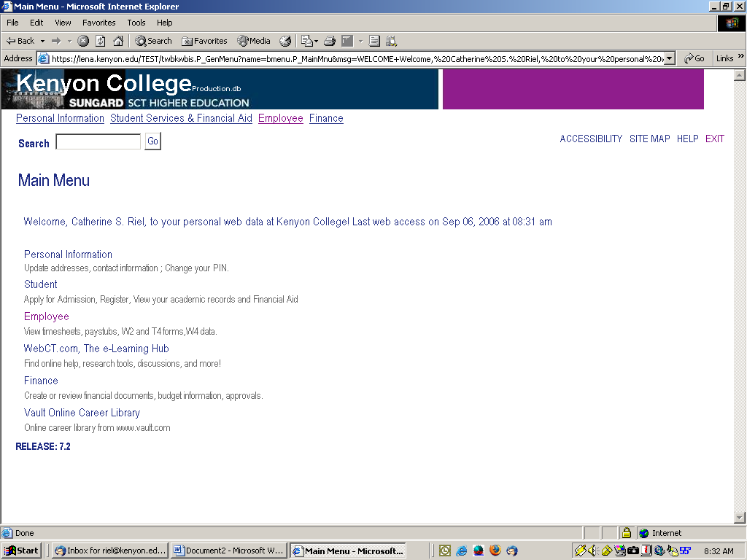Expand the Links toolbar chevron
This screenshot has height=560, width=747.
pyautogui.click(x=741, y=56)
